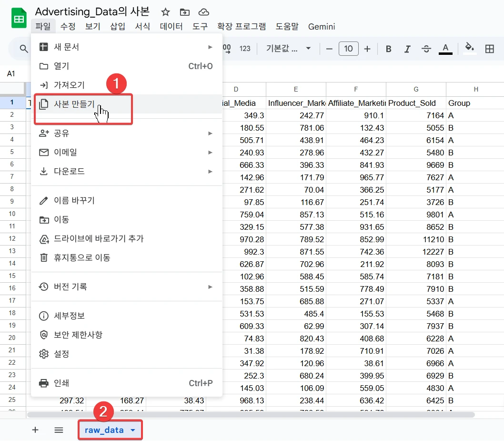
Task: Click the move-to-folder icon beside title
Action: (184, 12)
